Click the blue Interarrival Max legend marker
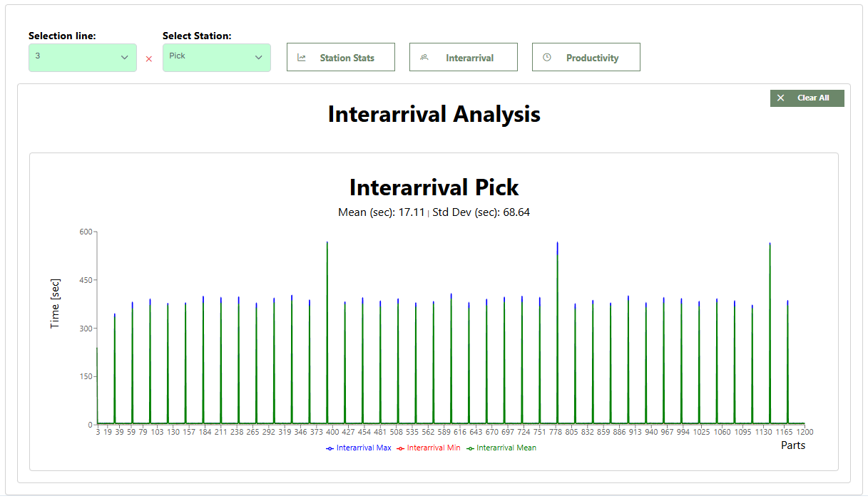 point(330,448)
